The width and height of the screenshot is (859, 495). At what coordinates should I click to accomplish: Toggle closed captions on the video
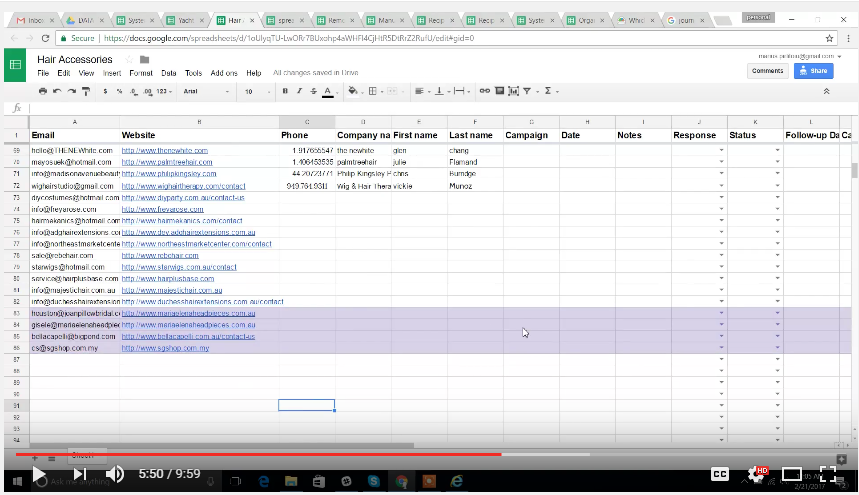pyautogui.click(x=718, y=474)
